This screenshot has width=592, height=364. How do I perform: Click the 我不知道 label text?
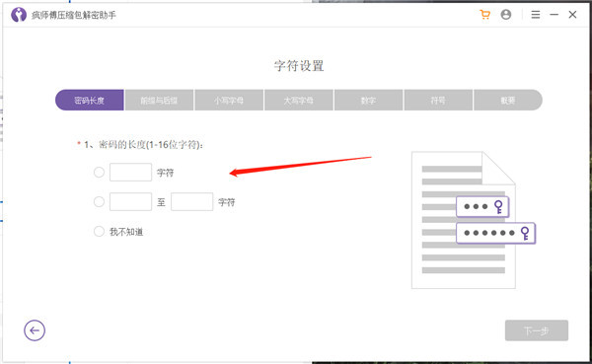pos(126,232)
